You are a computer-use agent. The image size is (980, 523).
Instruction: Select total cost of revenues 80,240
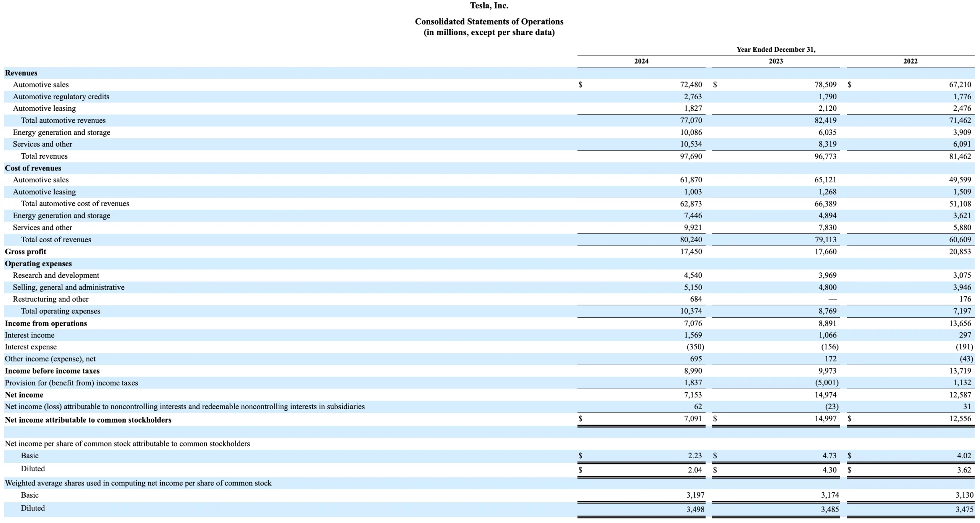[x=691, y=239]
